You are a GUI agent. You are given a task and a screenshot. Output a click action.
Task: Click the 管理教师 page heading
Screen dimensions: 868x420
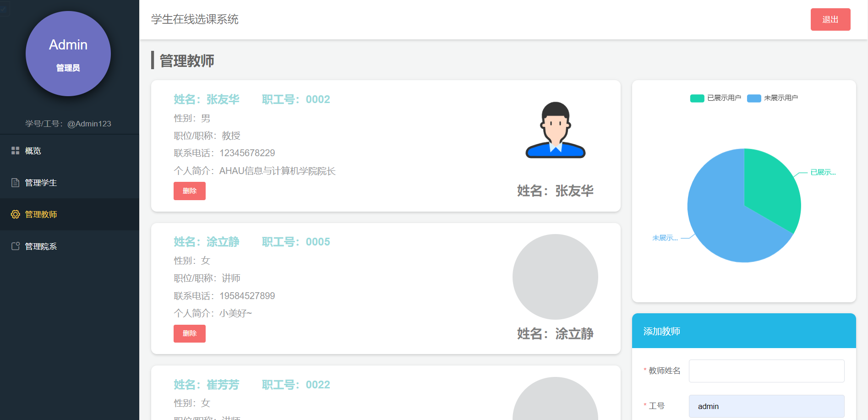(x=187, y=60)
